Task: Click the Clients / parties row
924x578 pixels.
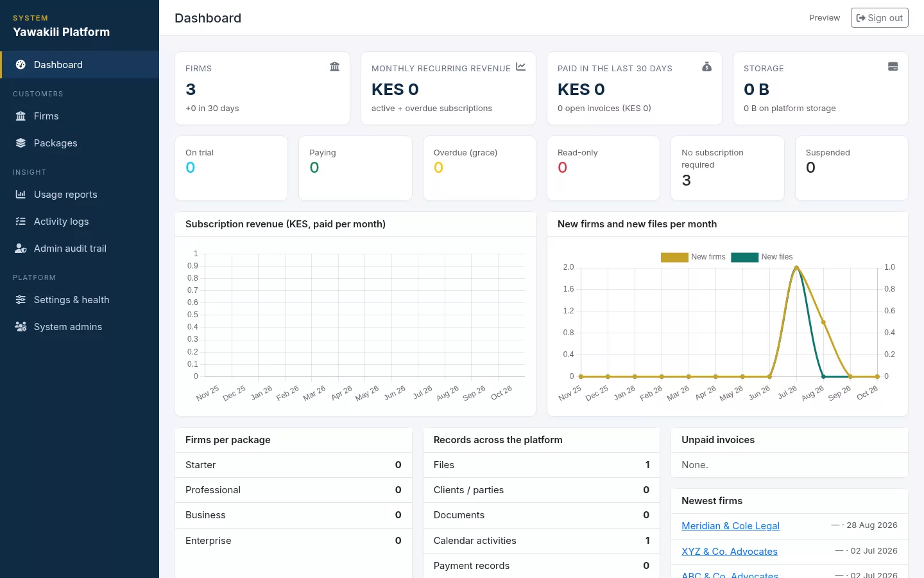Action: click(x=542, y=490)
